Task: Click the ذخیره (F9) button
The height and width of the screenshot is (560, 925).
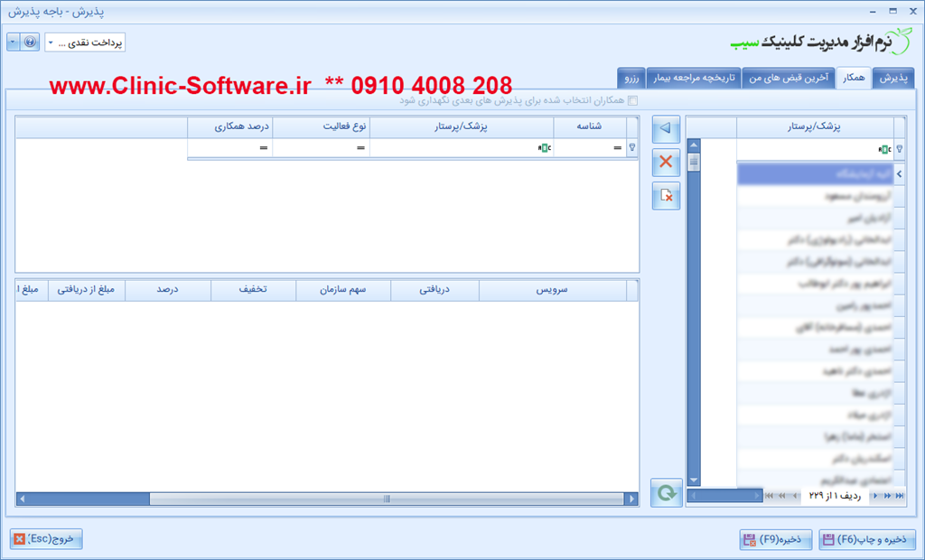Action: tap(772, 540)
